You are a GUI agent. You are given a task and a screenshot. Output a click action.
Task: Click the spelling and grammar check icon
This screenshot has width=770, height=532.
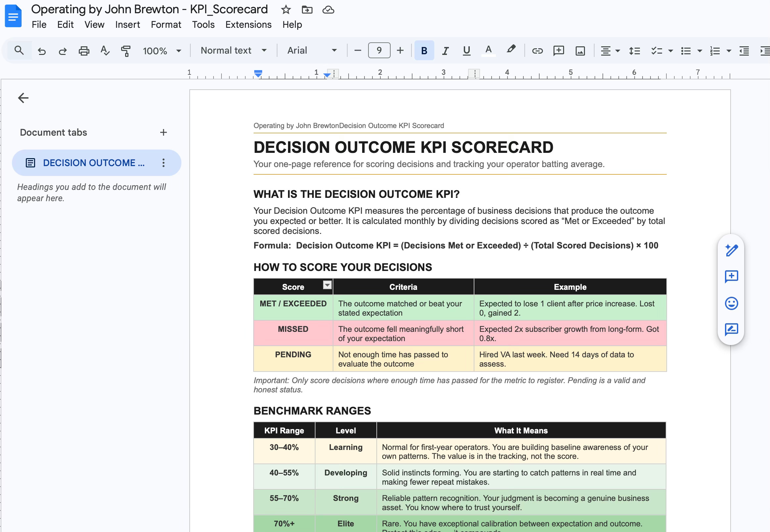click(x=105, y=51)
